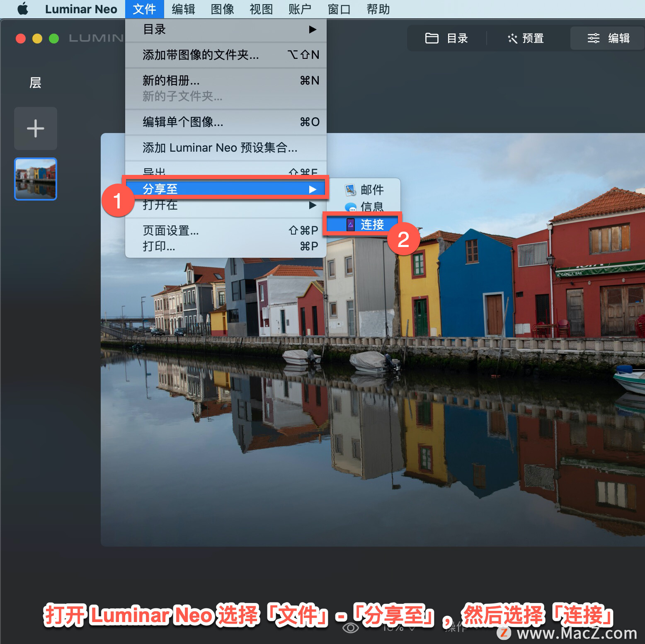Open the 账户 menu

pos(300,9)
